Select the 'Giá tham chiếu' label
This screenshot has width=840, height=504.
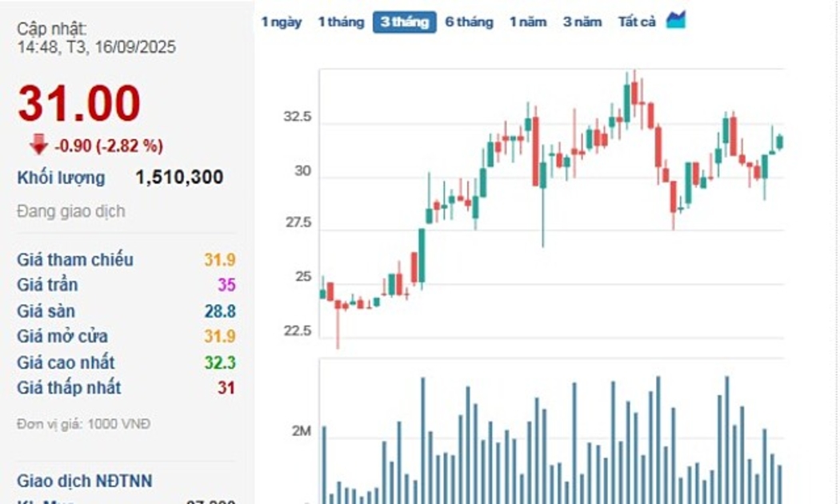click(x=75, y=260)
